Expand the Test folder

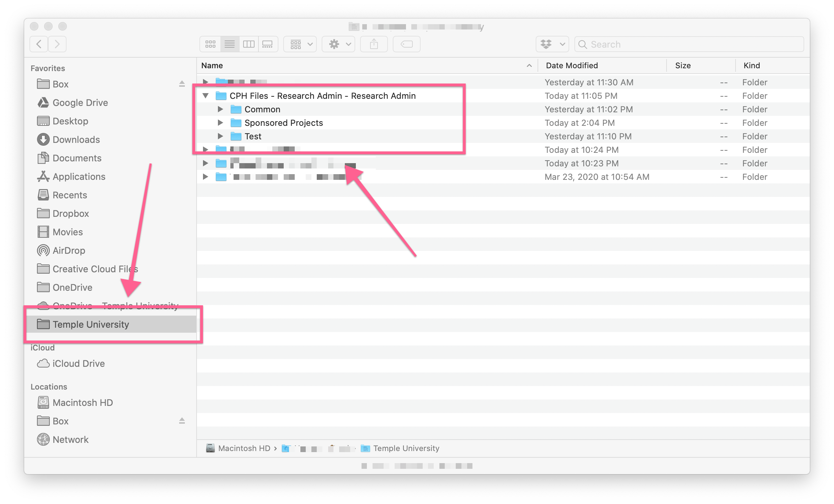click(x=220, y=136)
